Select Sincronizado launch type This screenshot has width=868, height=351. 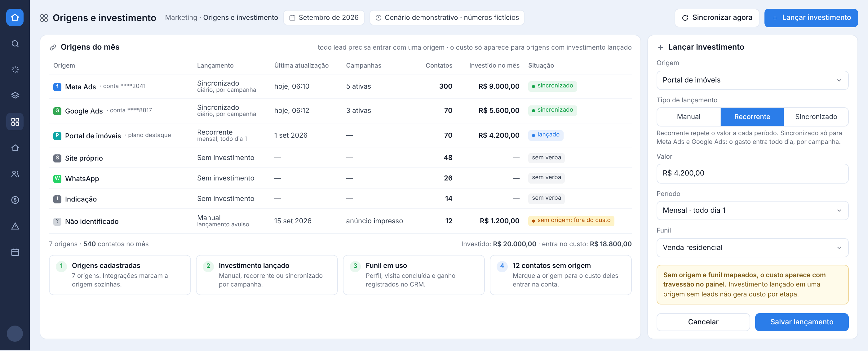816,117
